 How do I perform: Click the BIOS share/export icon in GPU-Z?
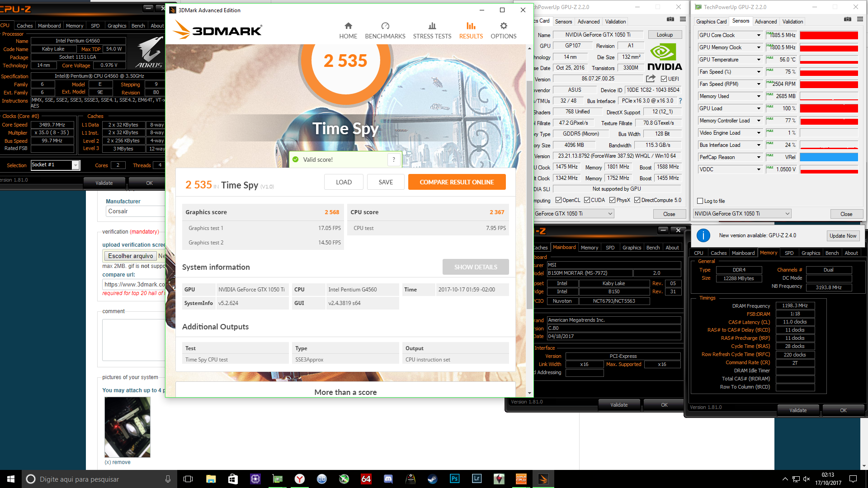pos(651,79)
